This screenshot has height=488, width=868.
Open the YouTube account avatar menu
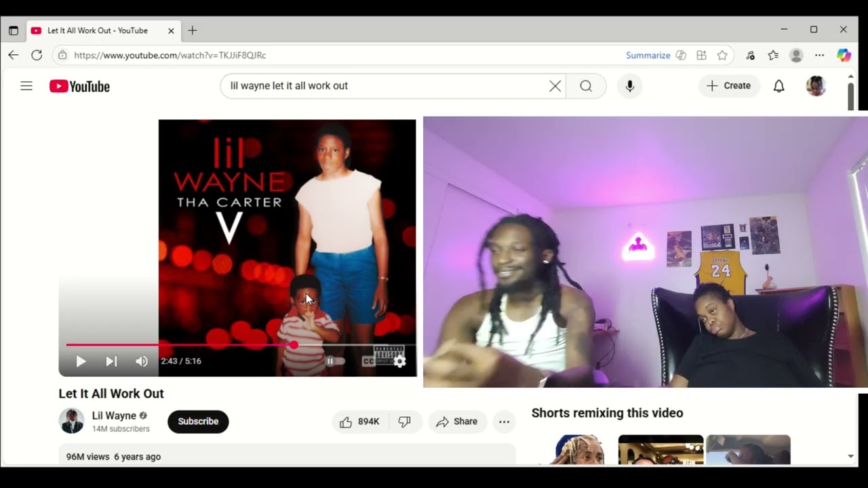pos(816,86)
